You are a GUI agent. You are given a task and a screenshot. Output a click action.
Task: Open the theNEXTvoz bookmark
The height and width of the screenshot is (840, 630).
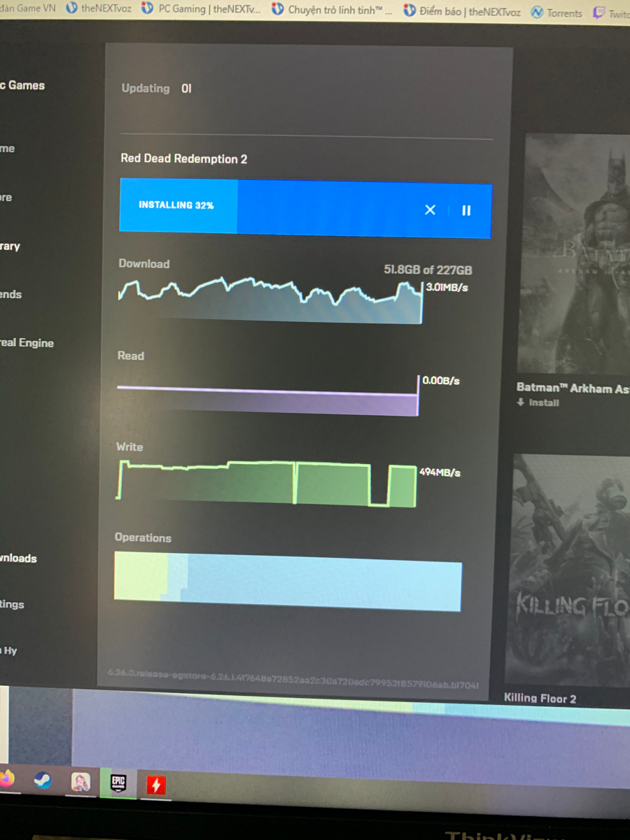coord(98,8)
